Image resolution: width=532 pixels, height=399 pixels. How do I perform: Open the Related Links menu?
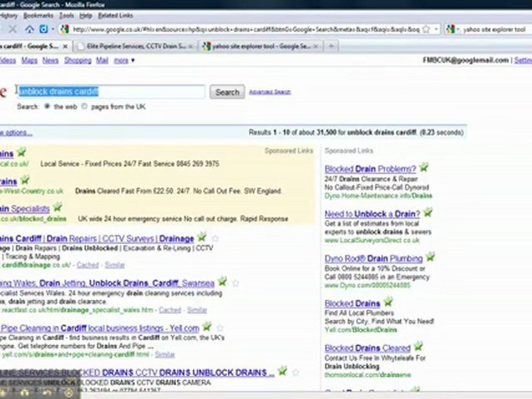click(x=115, y=16)
